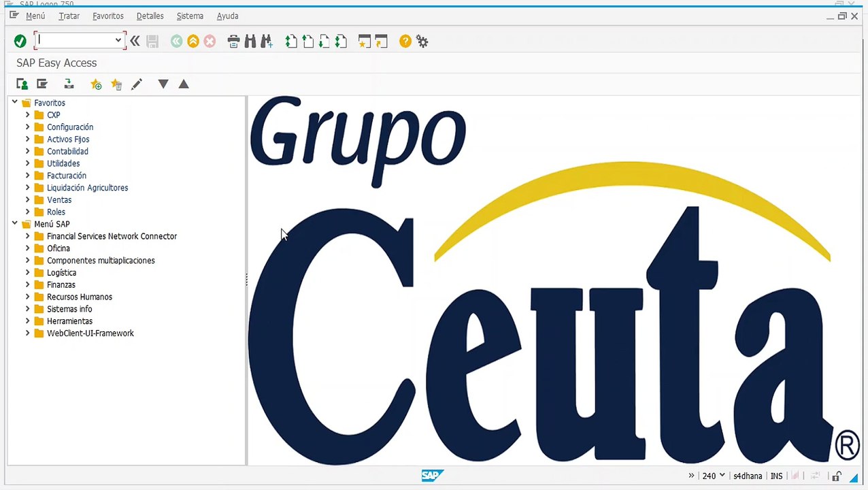The height and width of the screenshot is (490, 868).
Task: Go to Next Page icon
Action: click(324, 42)
